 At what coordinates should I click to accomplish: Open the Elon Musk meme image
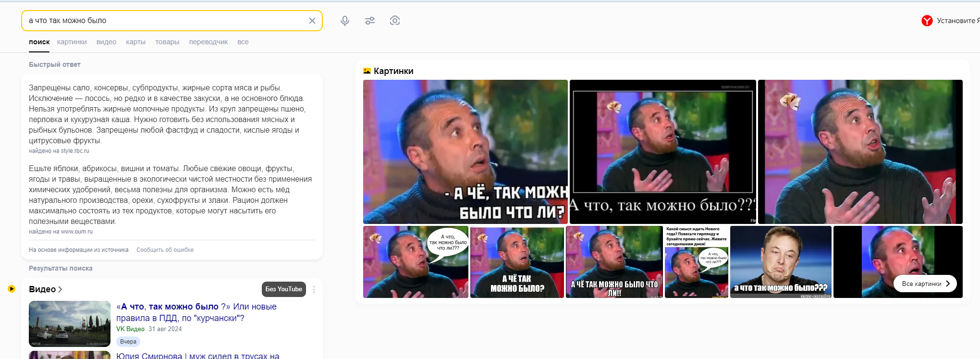781,262
